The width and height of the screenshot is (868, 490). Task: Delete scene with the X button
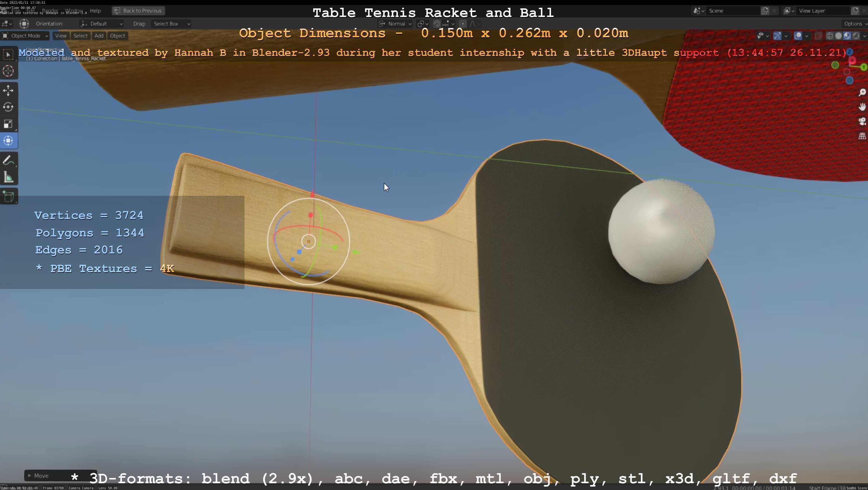pyautogui.click(x=774, y=11)
